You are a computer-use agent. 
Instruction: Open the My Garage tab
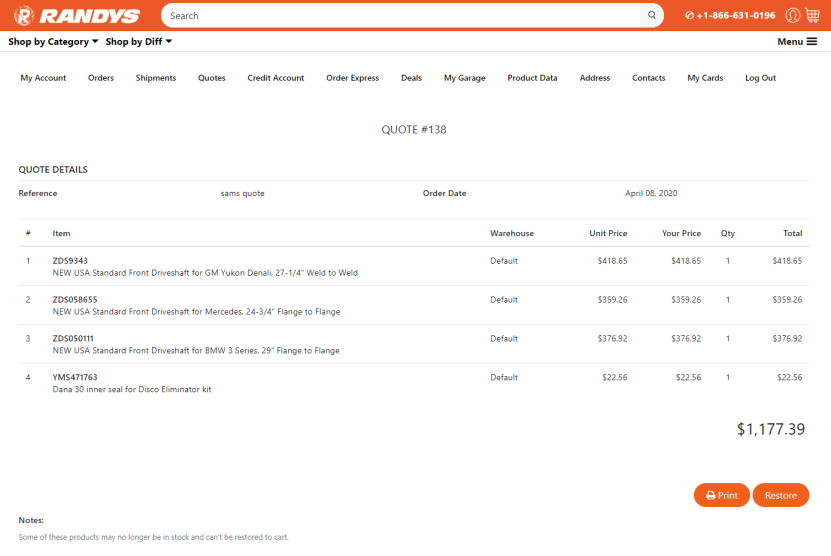click(464, 78)
